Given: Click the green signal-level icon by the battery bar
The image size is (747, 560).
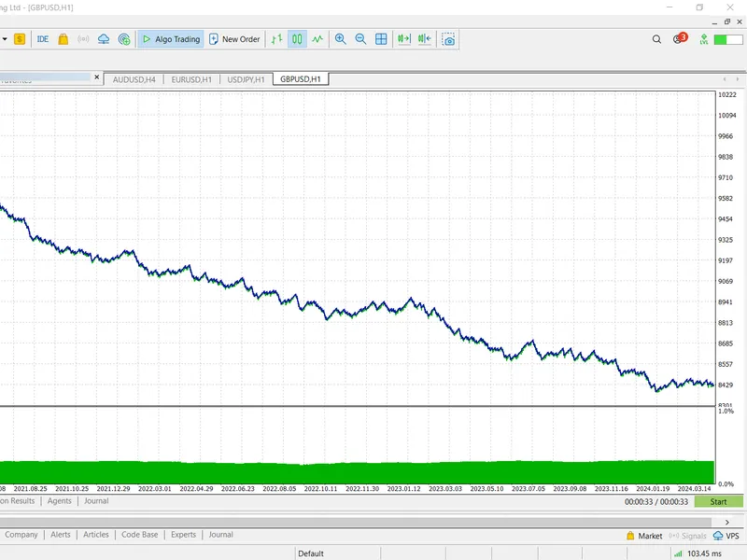Looking at the screenshot, I should click(x=704, y=39).
